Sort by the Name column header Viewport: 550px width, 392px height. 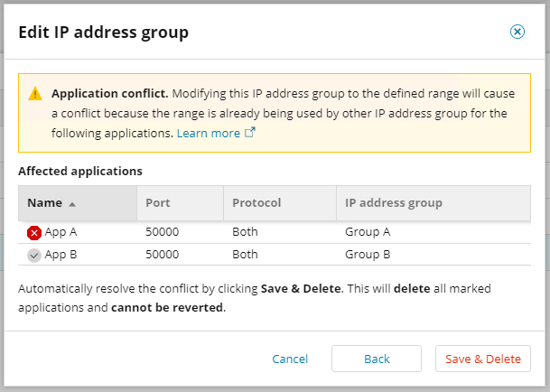[x=43, y=203]
